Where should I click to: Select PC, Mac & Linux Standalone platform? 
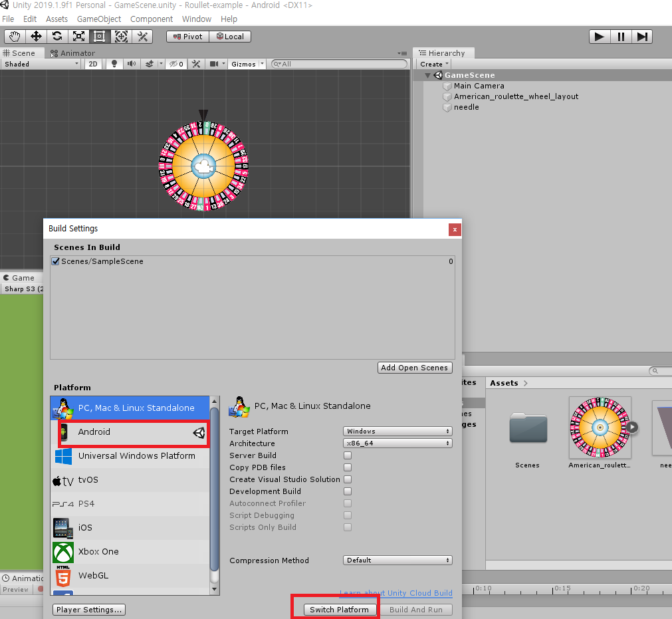coord(130,408)
